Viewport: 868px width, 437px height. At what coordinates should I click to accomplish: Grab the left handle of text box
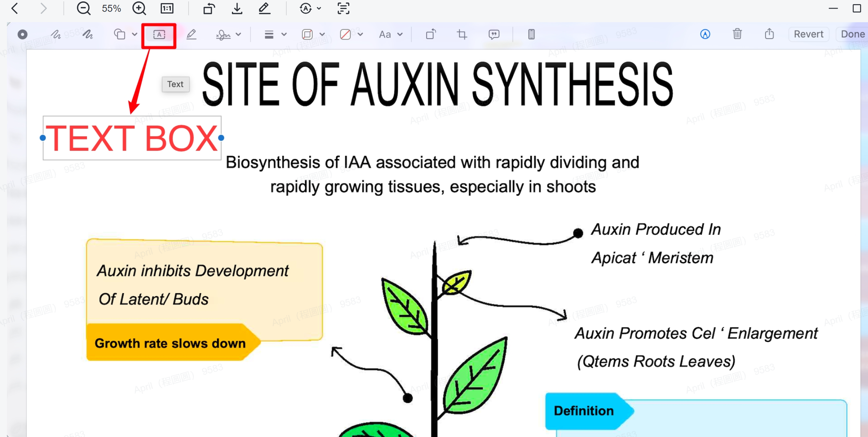[x=43, y=138]
